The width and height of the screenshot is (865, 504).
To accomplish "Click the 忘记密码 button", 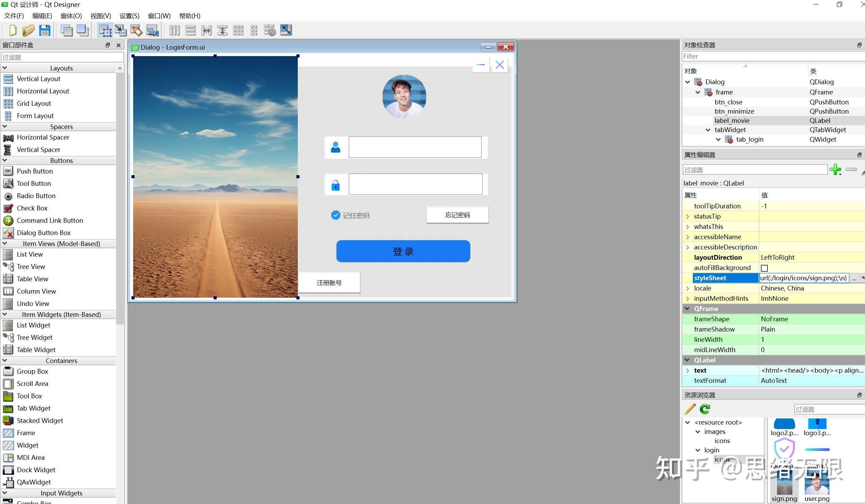I will tap(457, 215).
